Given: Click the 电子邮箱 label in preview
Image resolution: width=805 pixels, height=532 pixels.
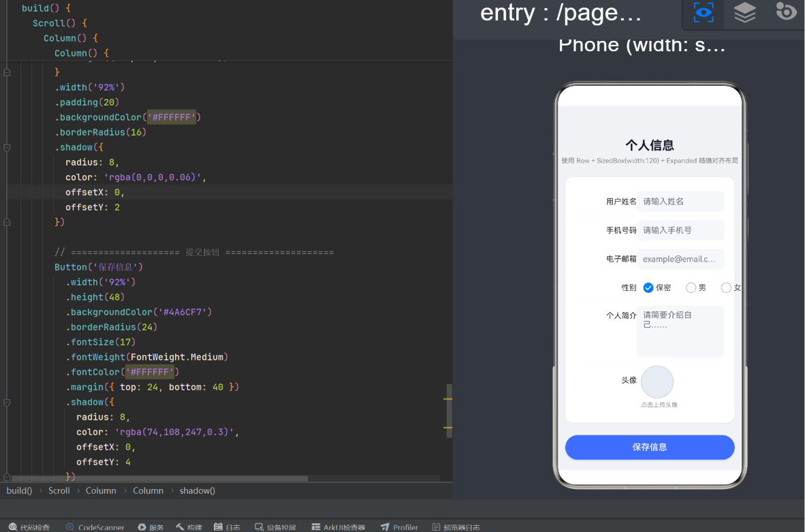Looking at the screenshot, I should coord(621,259).
